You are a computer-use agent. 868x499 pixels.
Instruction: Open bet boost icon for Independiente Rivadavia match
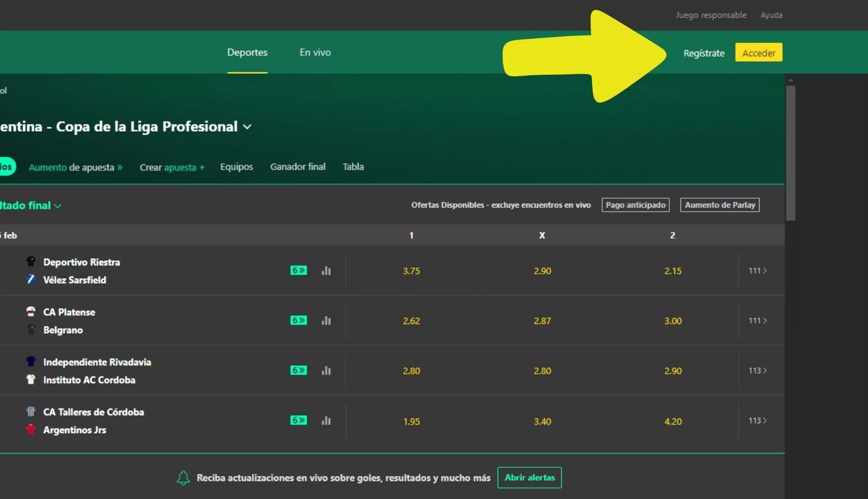coord(298,370)
